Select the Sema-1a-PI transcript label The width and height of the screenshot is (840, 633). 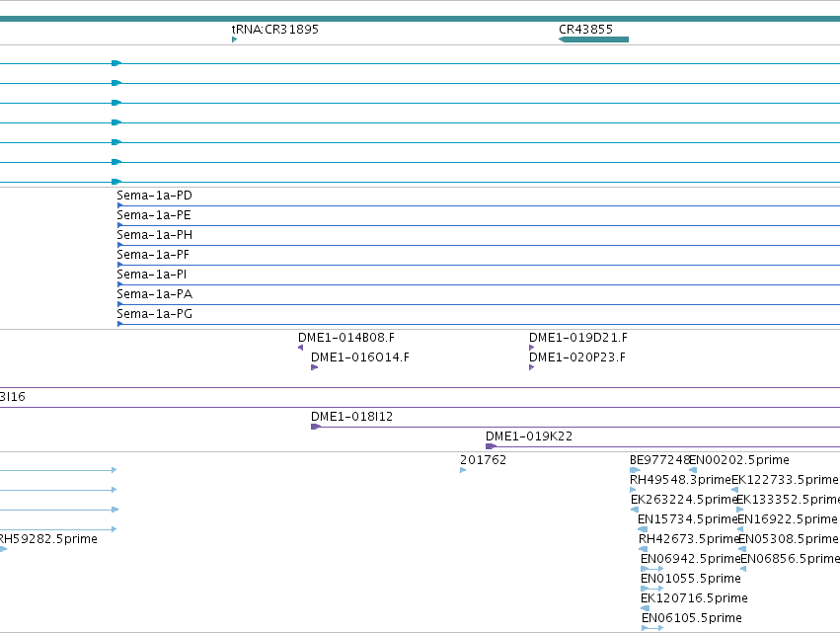point(152,275)
